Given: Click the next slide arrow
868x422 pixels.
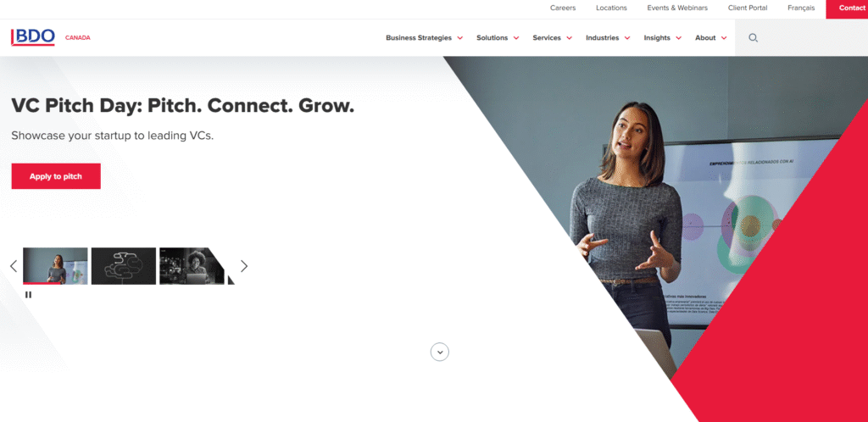Looking at the screenshot, I should [x=244, y=266].
